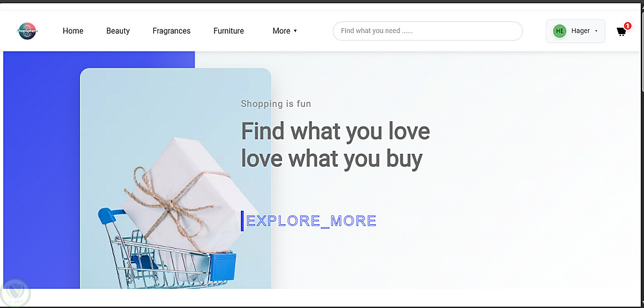Open the Beauty category
644x308 pixels.
point(118,31)
